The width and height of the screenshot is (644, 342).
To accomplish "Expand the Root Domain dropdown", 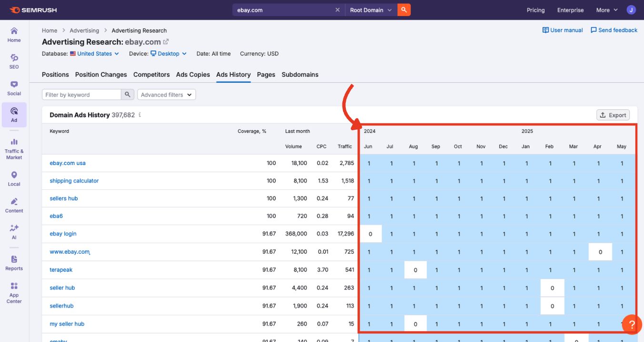I will click(371, 10).
